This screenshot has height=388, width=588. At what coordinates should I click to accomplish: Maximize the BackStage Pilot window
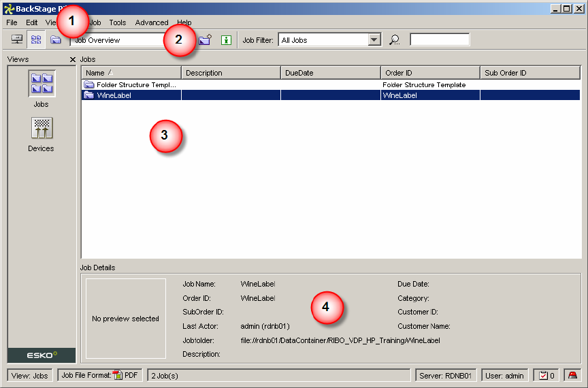(567, 9)
